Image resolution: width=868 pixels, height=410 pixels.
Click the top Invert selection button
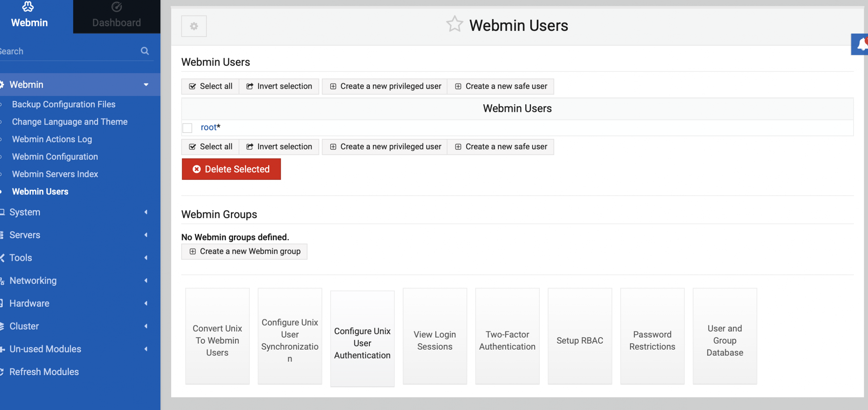pyautogui.click(x=279, y=86)
